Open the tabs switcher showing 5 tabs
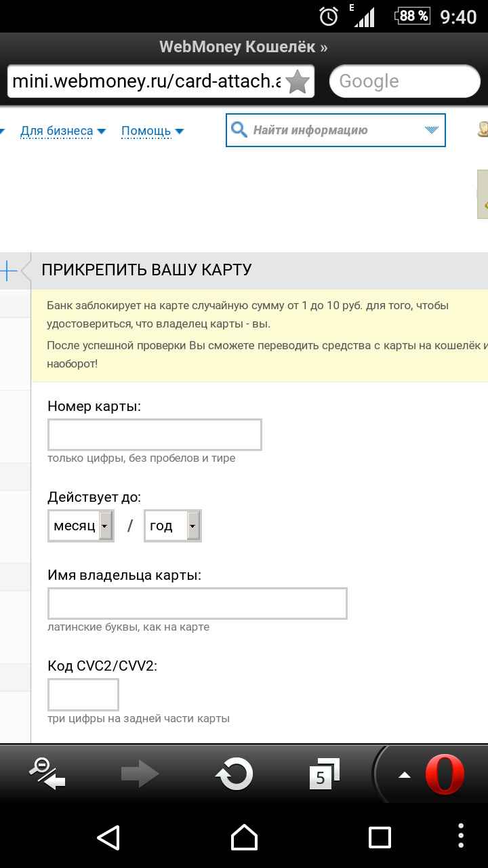 coord(323,774)
